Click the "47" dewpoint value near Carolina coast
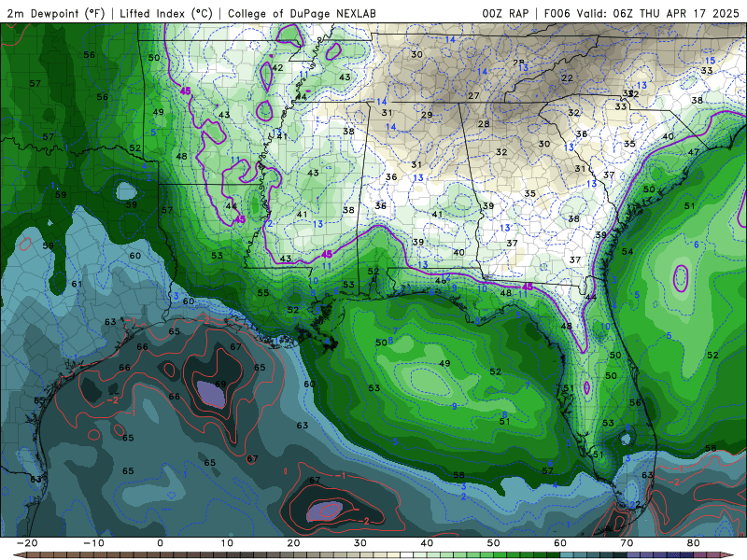This screenshot has height=560, width=747. pyautogui.click(x=693, y=152)
